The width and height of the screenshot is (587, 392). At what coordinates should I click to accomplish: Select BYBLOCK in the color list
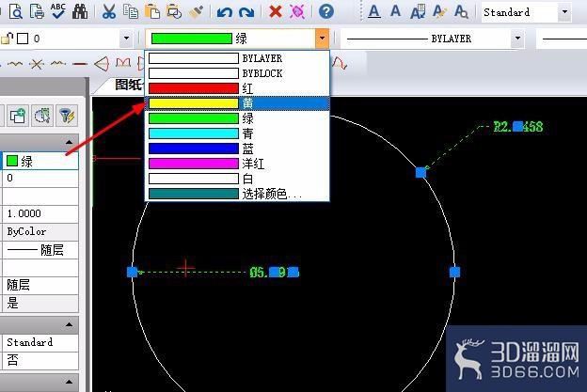point(237,73)
